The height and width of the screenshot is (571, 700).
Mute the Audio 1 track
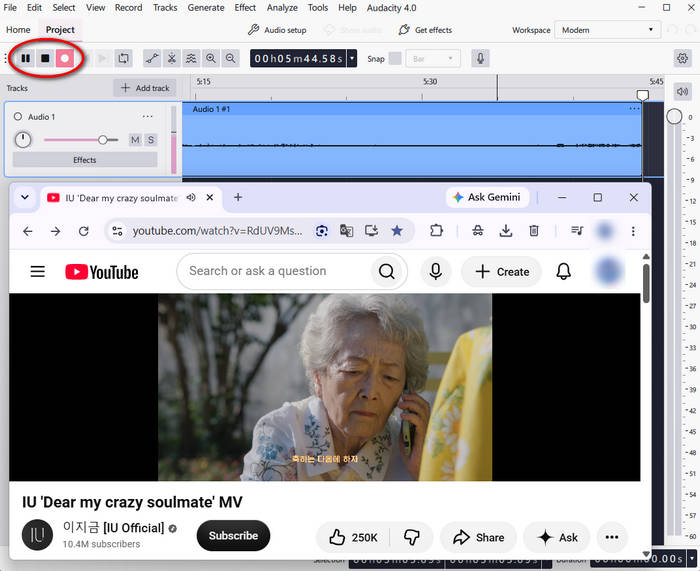(x=135, y=140)
